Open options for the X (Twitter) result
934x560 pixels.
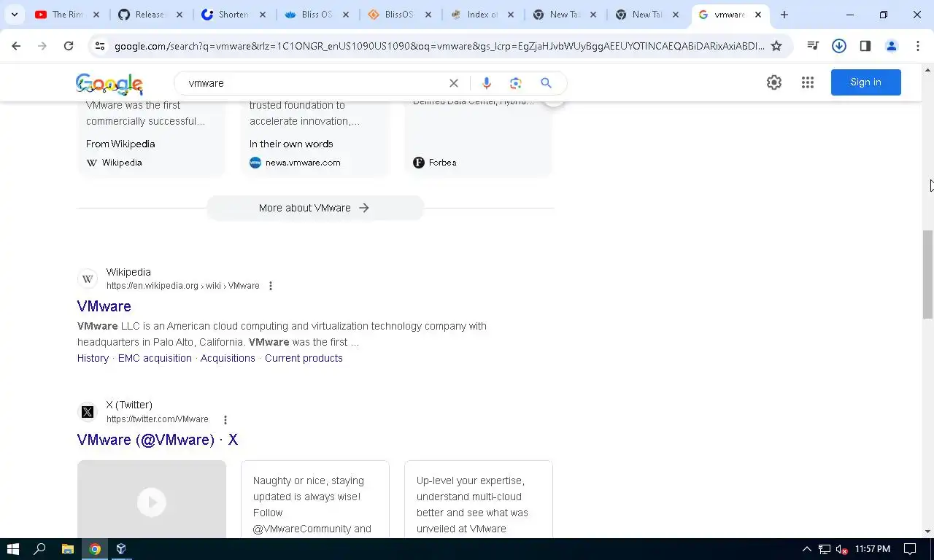(225, 419)
